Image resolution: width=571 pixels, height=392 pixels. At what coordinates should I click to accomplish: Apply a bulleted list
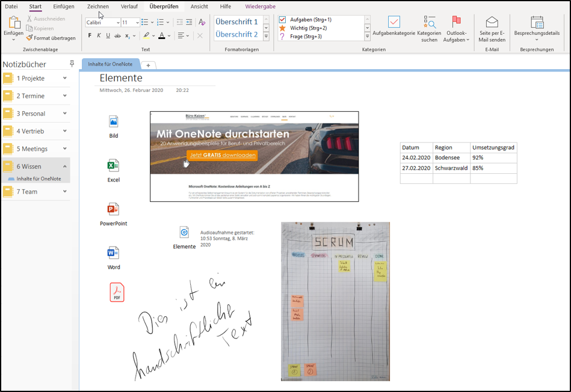(x=144, y=23)
